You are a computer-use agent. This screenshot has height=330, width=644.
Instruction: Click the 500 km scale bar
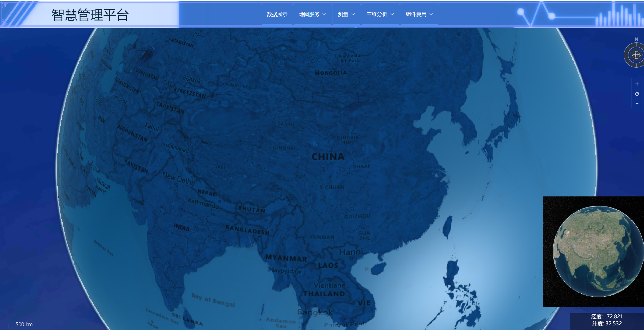click(24, 324)
